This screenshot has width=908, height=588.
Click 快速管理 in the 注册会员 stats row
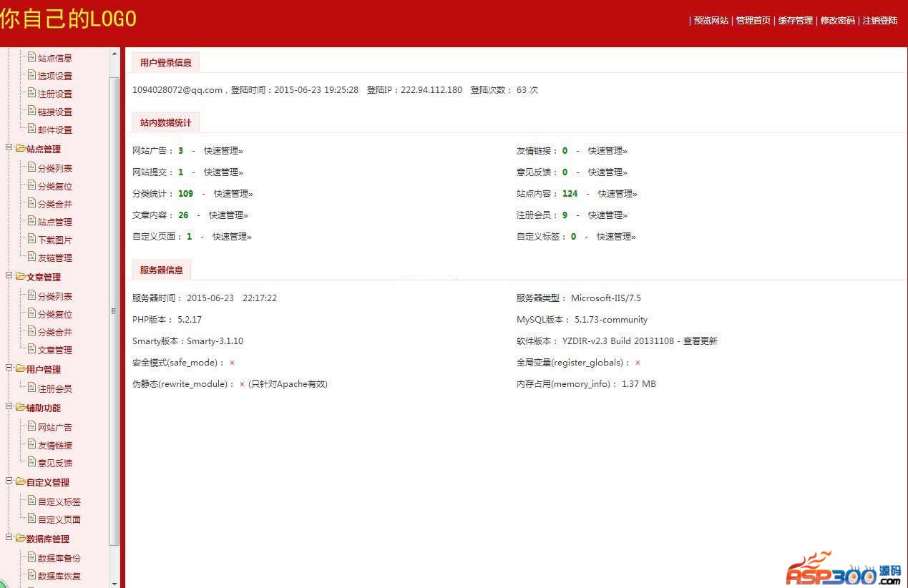coord(607,215)
